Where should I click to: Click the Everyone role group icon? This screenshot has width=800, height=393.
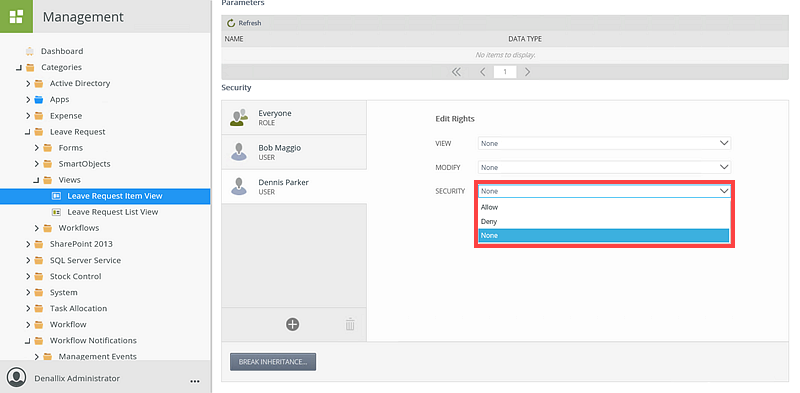click(x=239, y=117)
